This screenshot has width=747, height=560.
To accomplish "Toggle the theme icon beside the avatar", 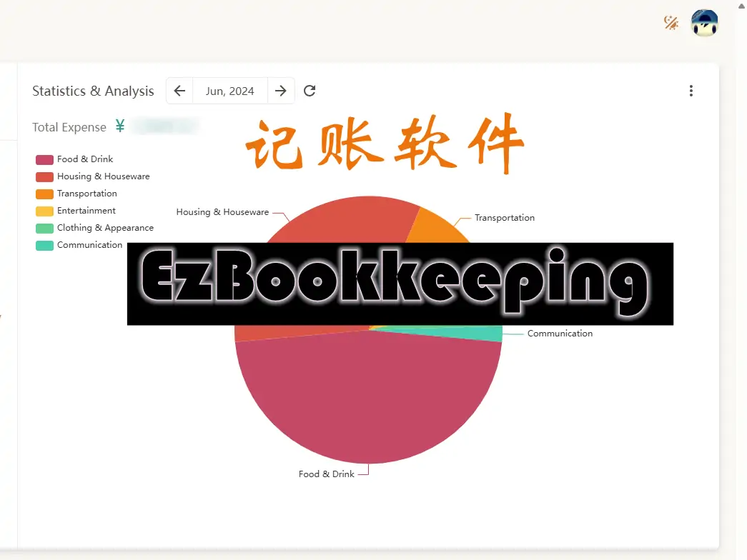I will pyautogui.click(x=671, y=22).
